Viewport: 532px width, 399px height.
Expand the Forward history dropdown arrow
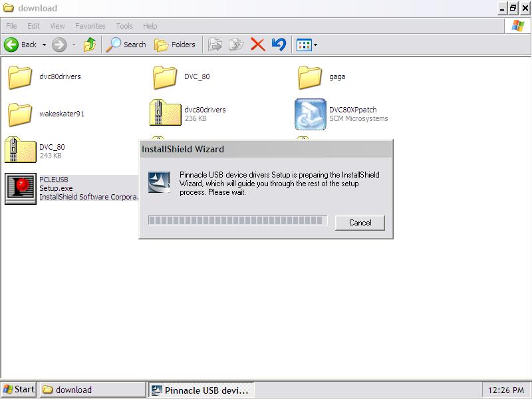74,45
